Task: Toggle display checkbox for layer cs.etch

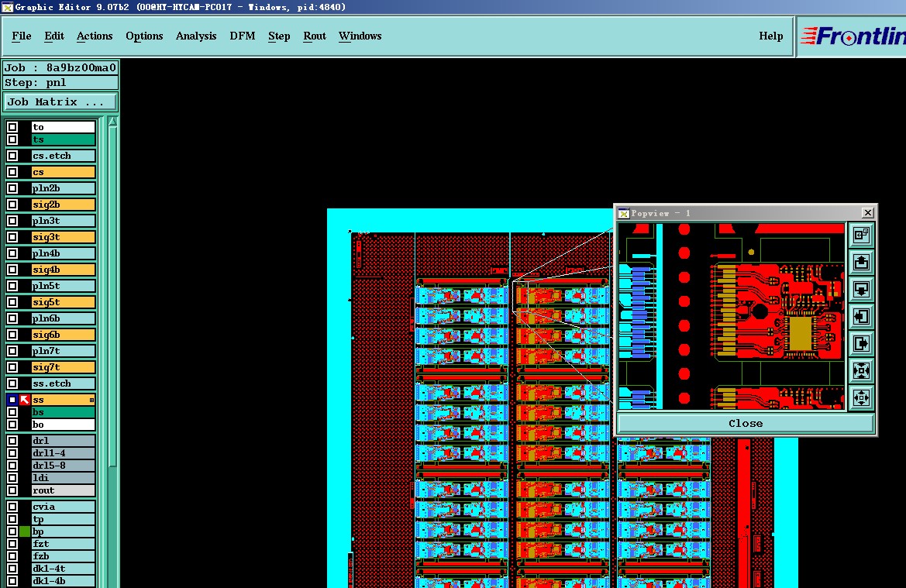Action: tap(12, 156)
